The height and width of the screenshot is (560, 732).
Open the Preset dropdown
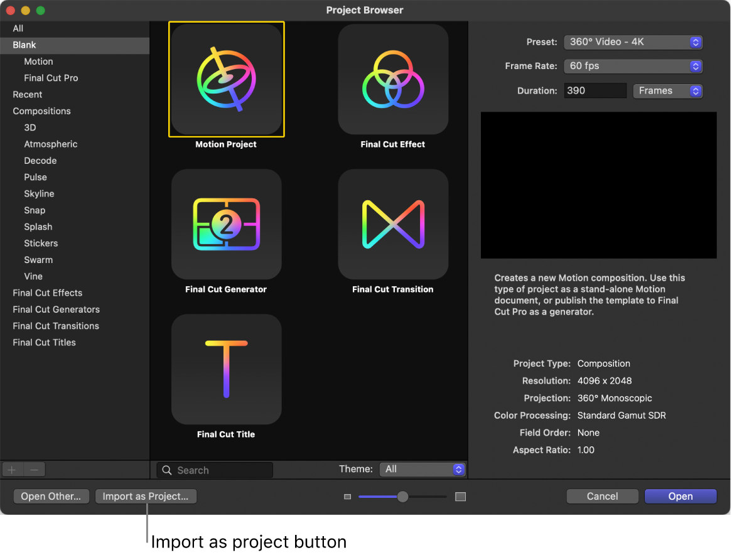(633, 42)
